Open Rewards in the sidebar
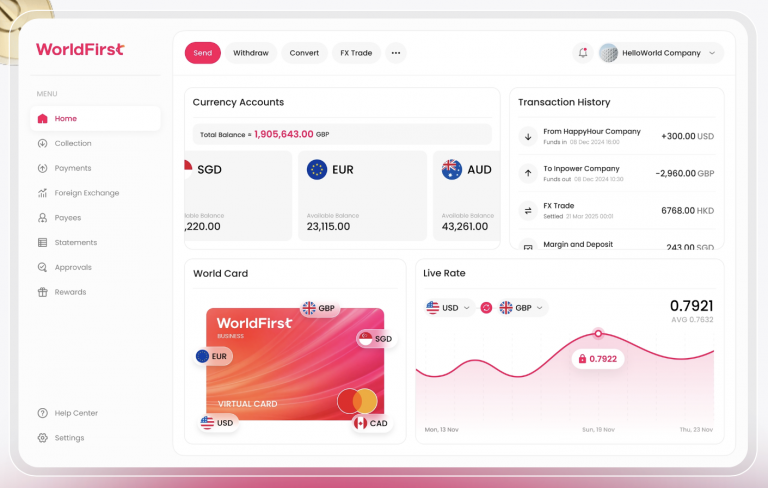This screenshot has height=488, width=768. 96,292
